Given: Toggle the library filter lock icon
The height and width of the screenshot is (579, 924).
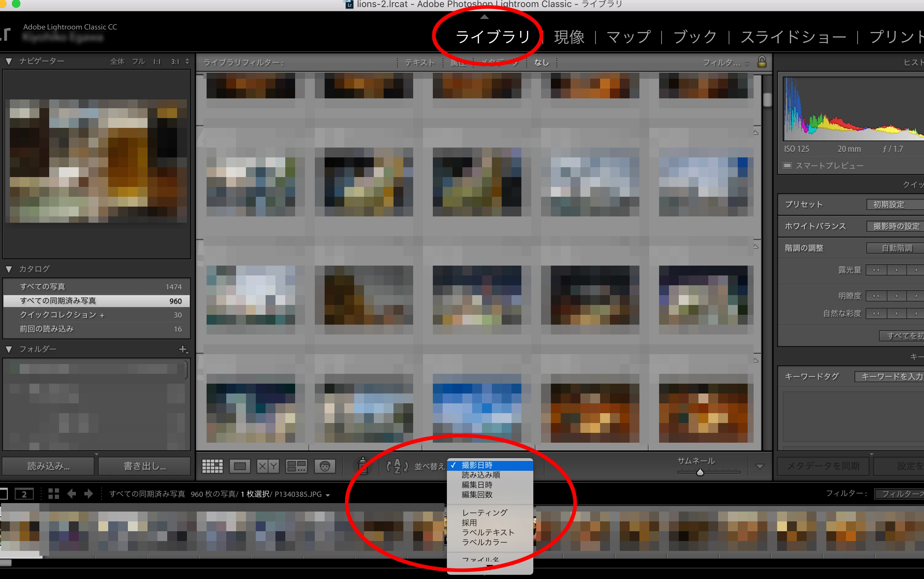Looking at the screenshot, I should 762,62.
